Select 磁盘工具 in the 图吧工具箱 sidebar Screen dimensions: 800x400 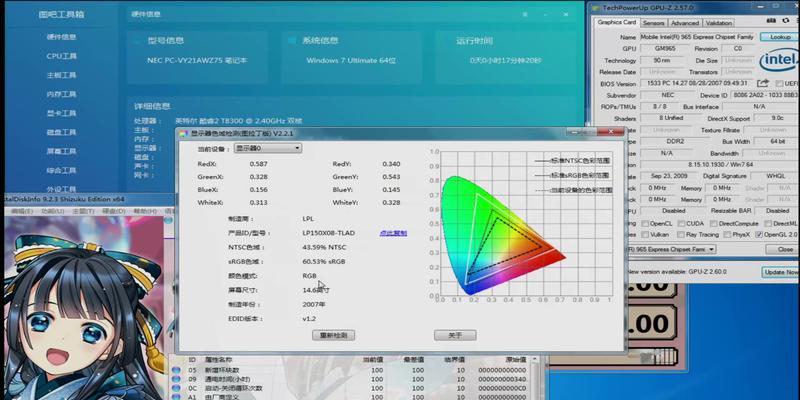point(61,132)
